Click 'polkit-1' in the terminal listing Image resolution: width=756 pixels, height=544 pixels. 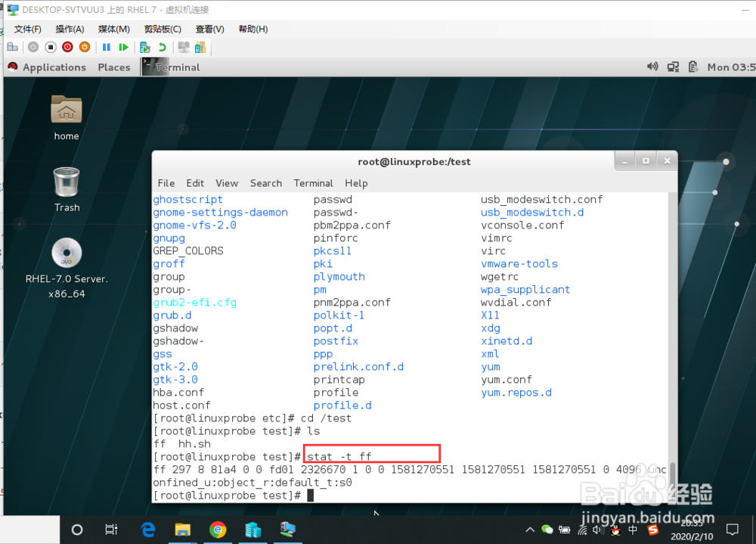click(339, 316)
